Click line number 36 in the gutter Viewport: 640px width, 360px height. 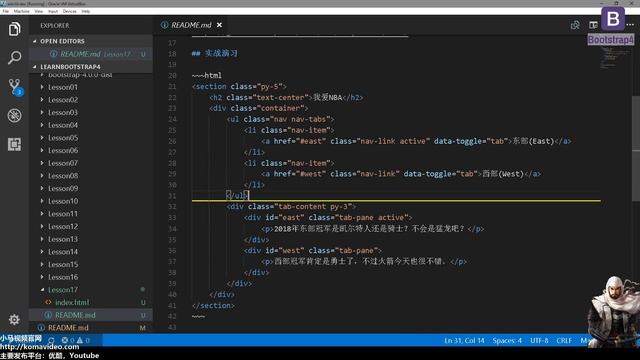[172, 250]
